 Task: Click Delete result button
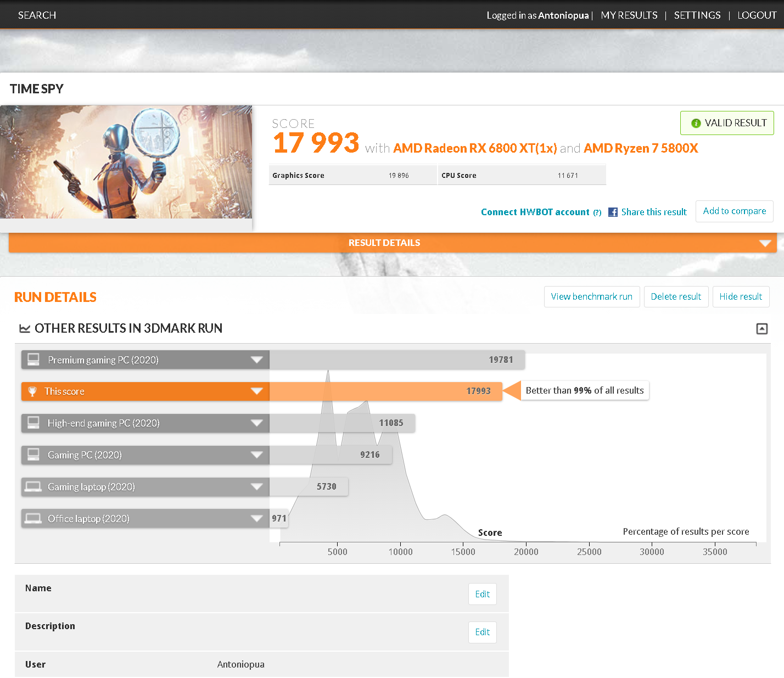(676, 296)
